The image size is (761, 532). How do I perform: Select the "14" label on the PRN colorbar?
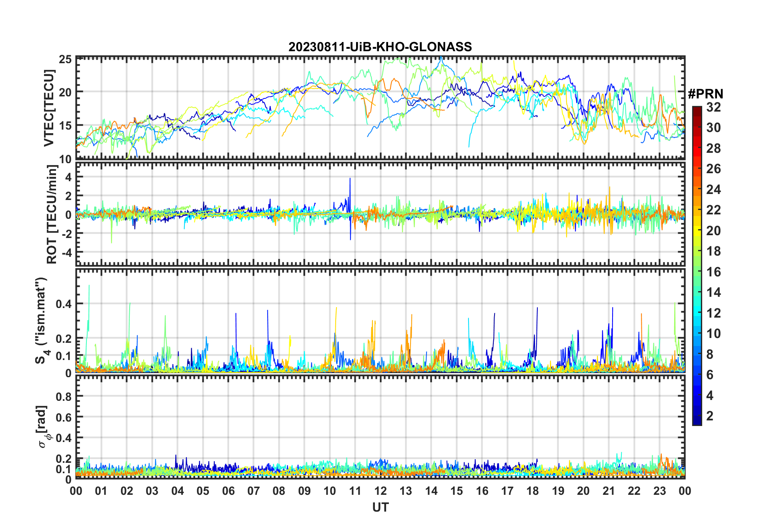click(x=713, y=292)
